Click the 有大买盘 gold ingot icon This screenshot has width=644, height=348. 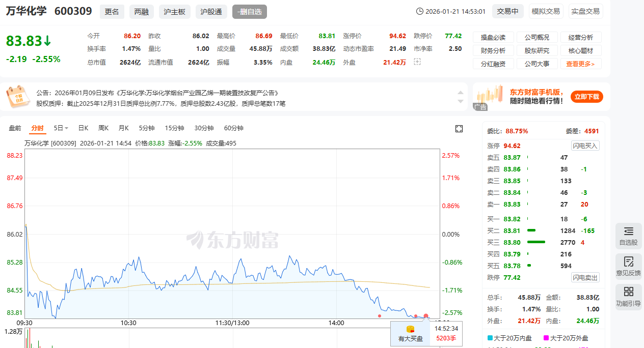(x=410, y=329)
